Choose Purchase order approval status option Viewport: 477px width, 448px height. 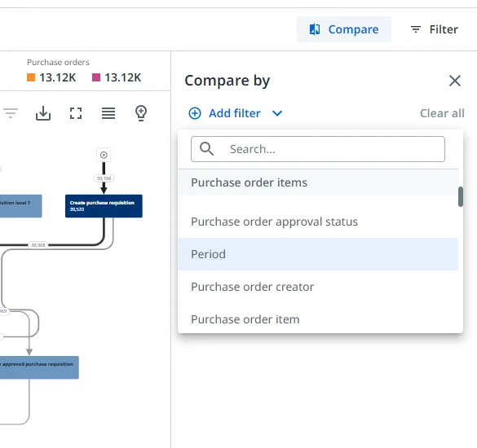(318, 222)
